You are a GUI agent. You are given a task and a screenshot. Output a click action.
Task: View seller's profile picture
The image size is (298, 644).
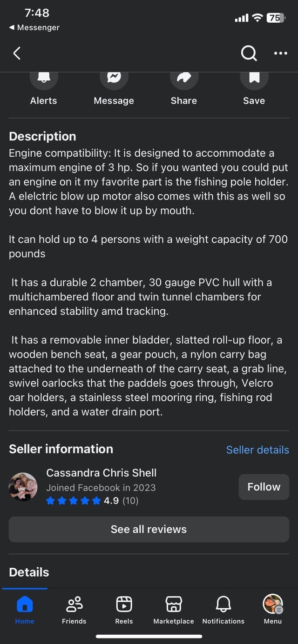point(23,487)
